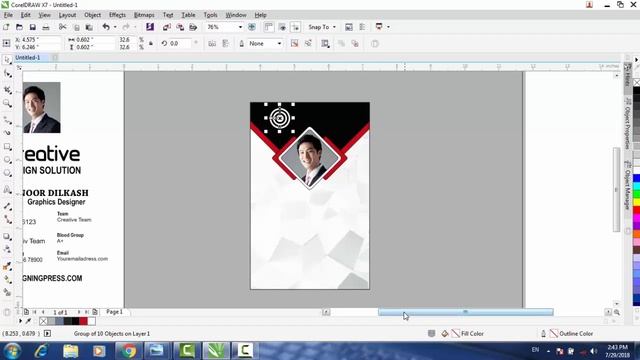Screen dimensions: 640x360
Task: Click the portrait photo in pasteboard area
Action: (42, 107)
